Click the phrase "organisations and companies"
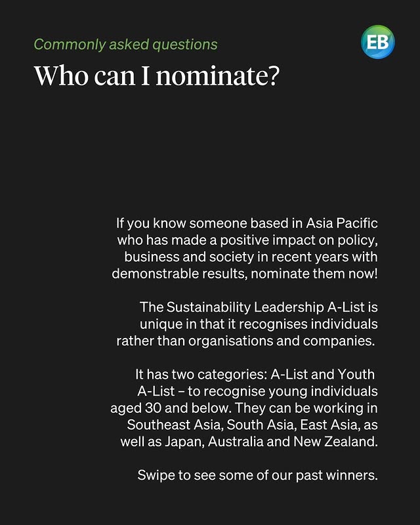This screenshot has height=525, width=420. [x=281, y=341]
